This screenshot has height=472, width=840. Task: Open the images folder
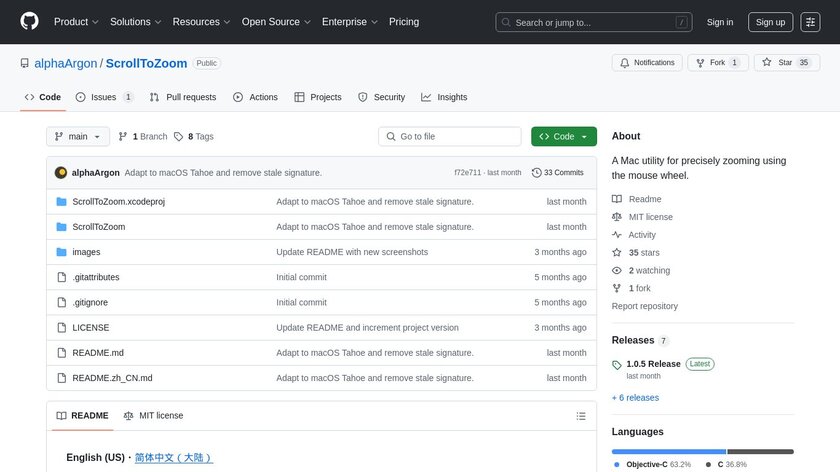point(86,252)
